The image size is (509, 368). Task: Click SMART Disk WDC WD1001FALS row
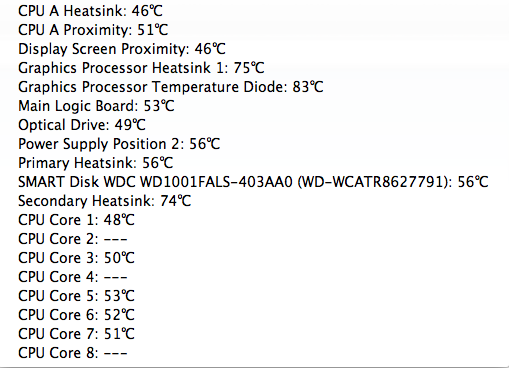click(253, 182)
